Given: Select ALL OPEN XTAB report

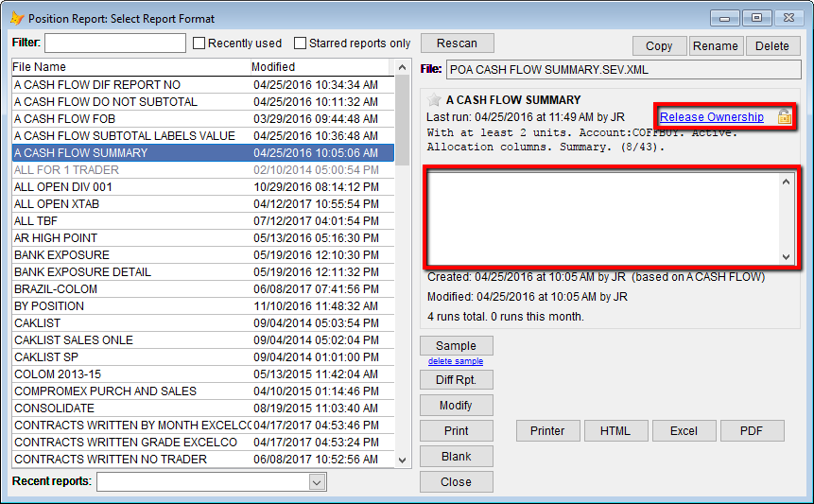Looking at the screenshot, I should (203, 204).
